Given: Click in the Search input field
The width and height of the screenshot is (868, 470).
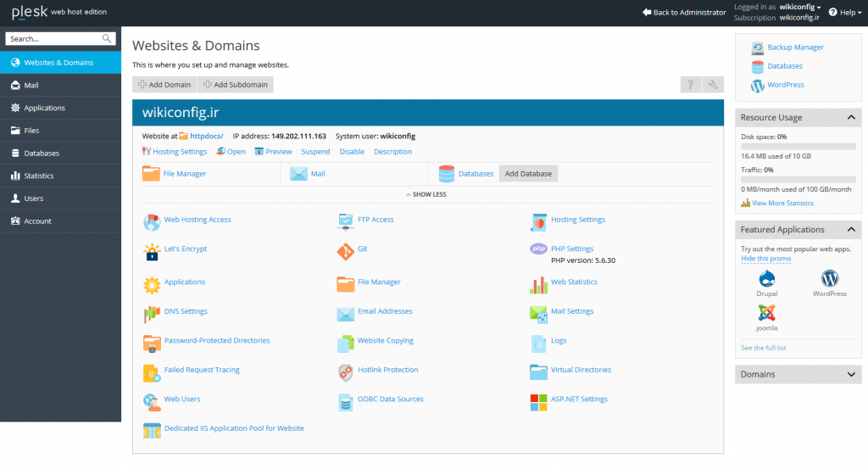Looking at the screenshot, I should point(54,39).
